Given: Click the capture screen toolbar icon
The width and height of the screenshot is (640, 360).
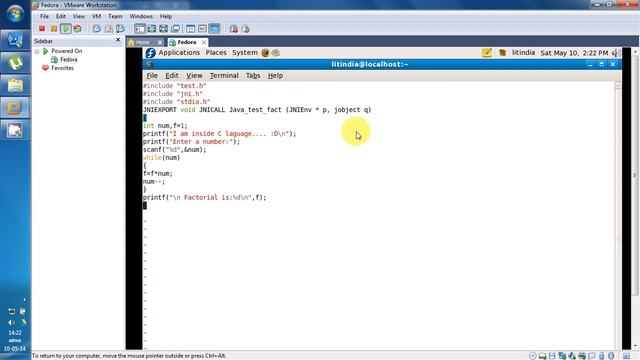Looking at the screenshot, I should [x=233, y=29].
